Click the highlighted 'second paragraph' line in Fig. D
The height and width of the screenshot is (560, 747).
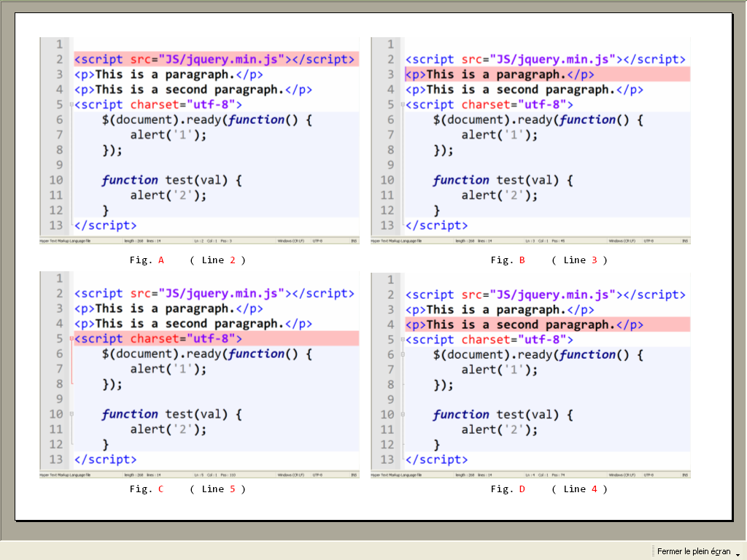547,324
